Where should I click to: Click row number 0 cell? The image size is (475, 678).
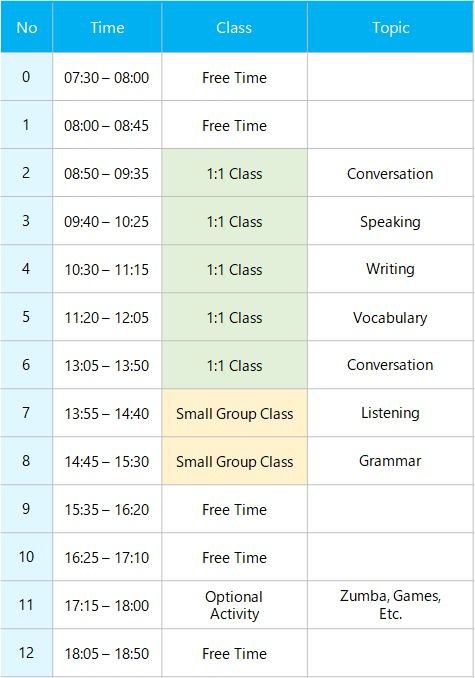pos(27,77)
